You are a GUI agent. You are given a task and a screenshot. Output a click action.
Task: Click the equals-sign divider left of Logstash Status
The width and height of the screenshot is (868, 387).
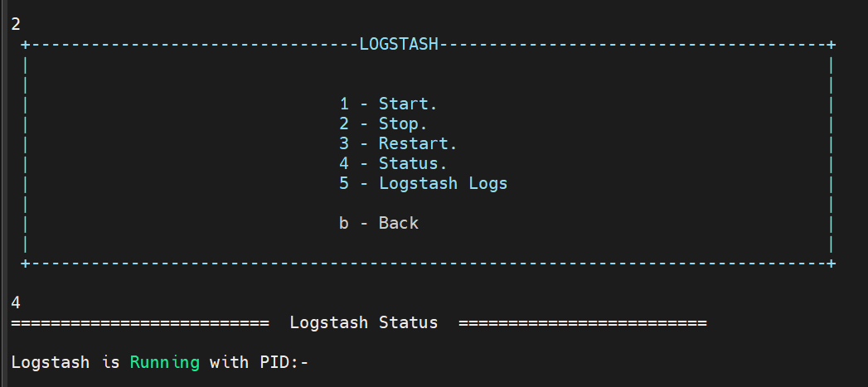(x=139, y=322)
